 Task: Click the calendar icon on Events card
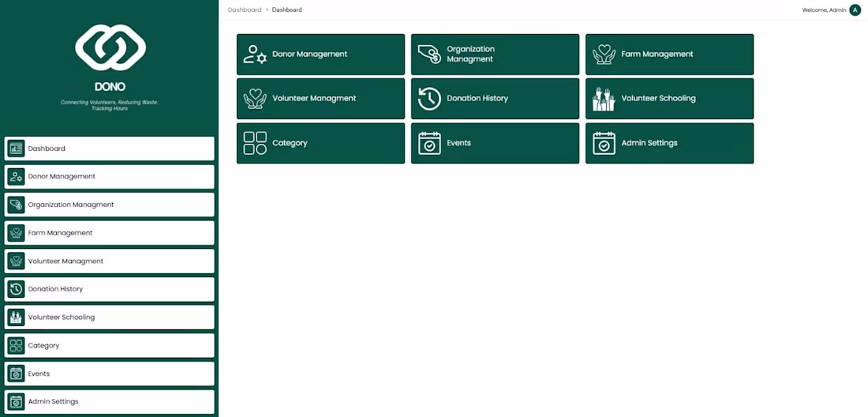pyautogui.click(x=429, y=143)
